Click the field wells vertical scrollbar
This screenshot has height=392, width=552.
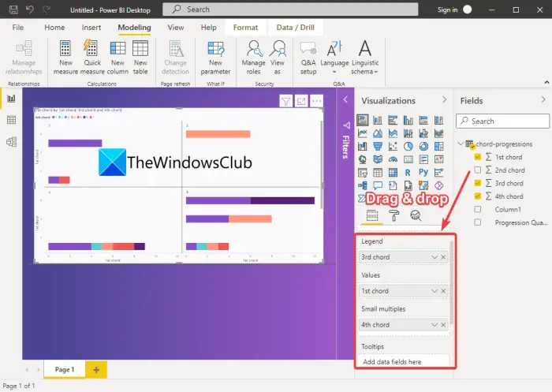(452, 282)
